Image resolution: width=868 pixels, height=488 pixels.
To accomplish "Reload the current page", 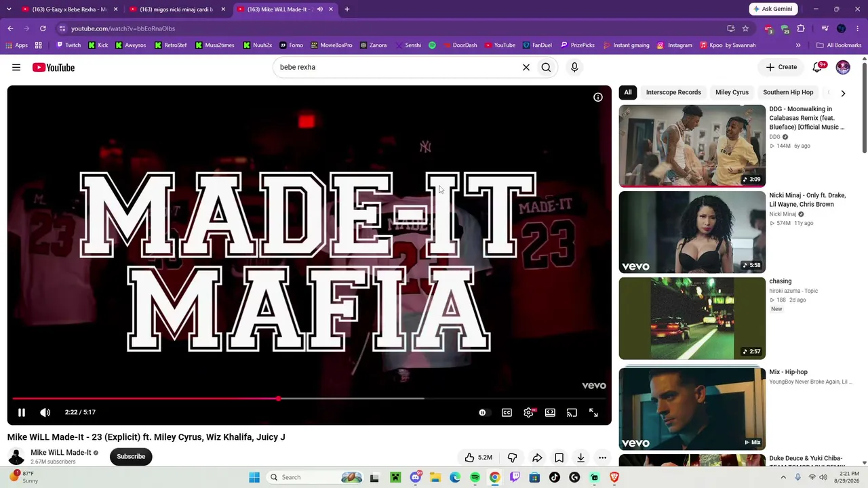I will tap(43, 28).
